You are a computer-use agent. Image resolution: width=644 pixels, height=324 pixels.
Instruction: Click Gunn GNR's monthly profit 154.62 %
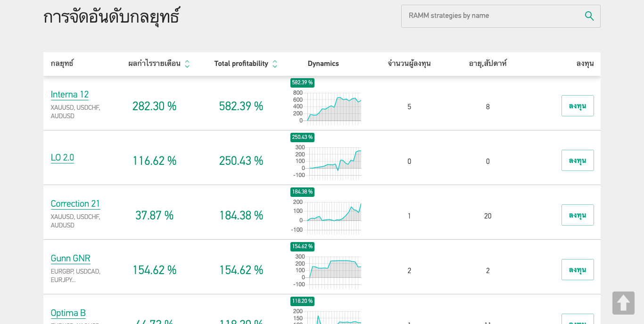click(x=154, y=270)
